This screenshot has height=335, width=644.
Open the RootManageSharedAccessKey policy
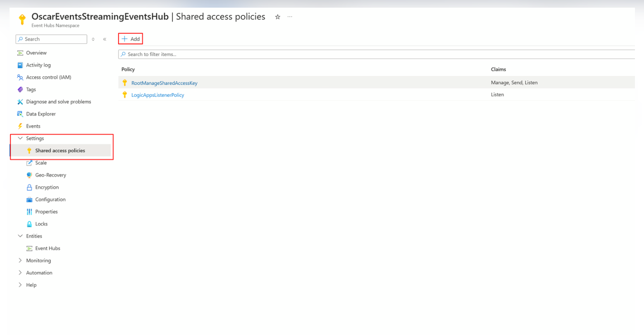pyautogui.click(x=164, y=83)
